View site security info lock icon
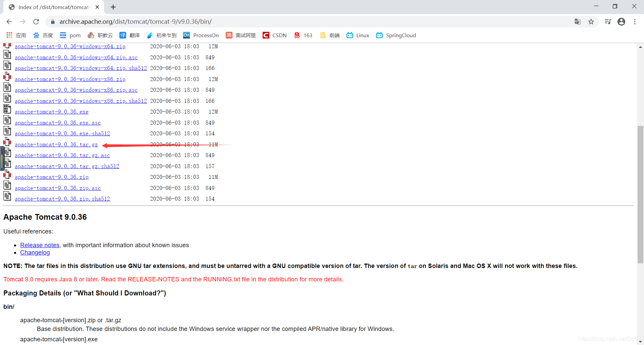 point(53,22)
